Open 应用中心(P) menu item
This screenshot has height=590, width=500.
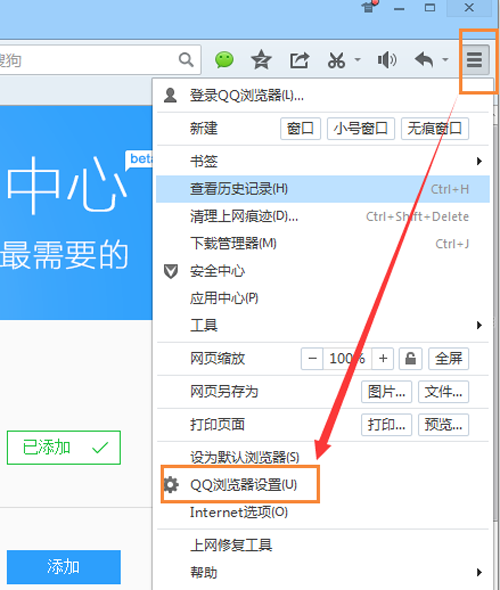point(323,298)
